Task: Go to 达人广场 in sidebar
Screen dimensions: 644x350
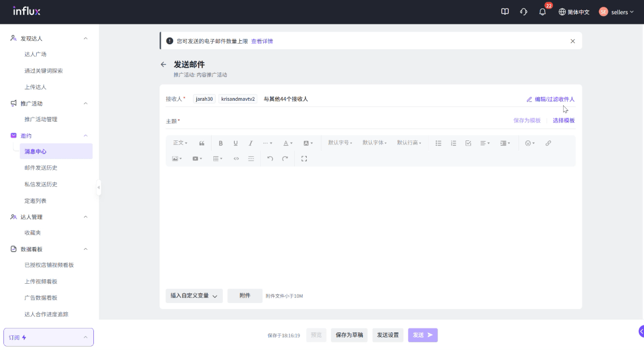Action: point(35,54)
